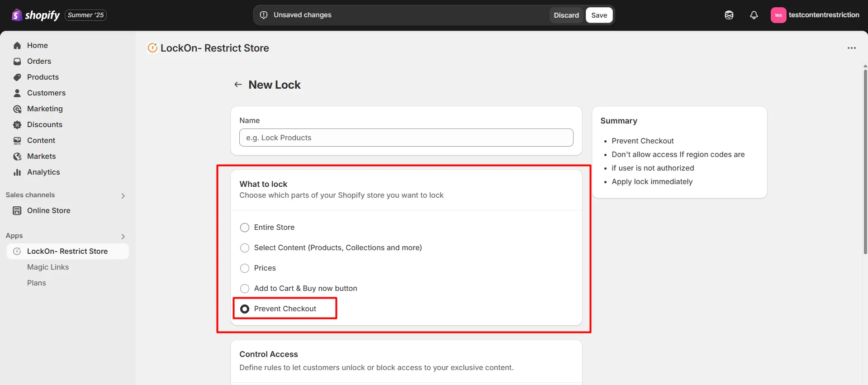Viewport: 868px width, 385px height.
Task: Click the 'Summary' card heading
Action: pos(619,121)
